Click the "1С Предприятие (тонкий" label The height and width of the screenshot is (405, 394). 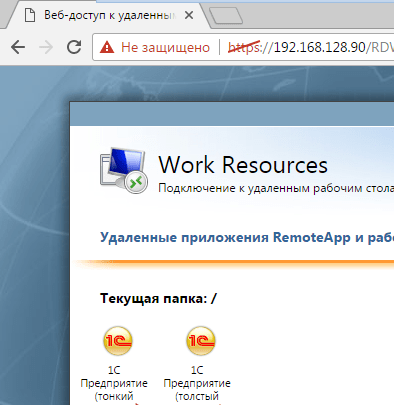click(x=114, y=383)
